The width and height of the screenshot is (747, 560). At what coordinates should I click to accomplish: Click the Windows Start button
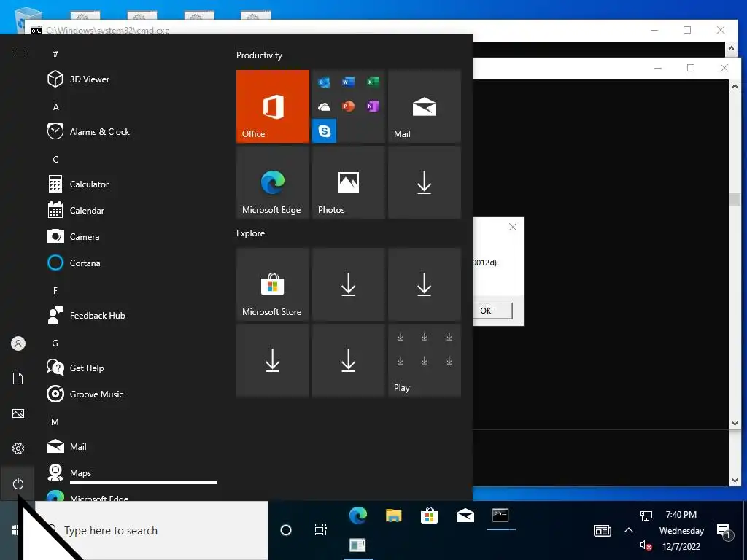(15, 530)
